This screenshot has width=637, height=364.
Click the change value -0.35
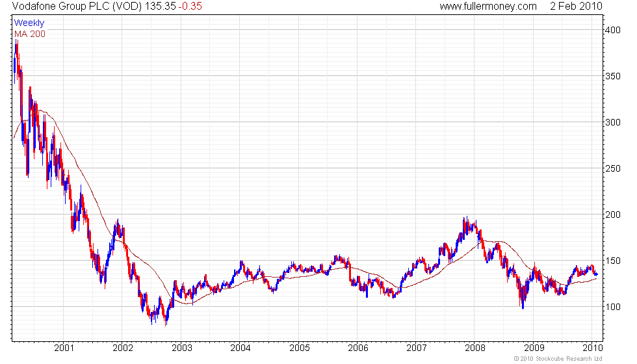[x=190, y=6]
